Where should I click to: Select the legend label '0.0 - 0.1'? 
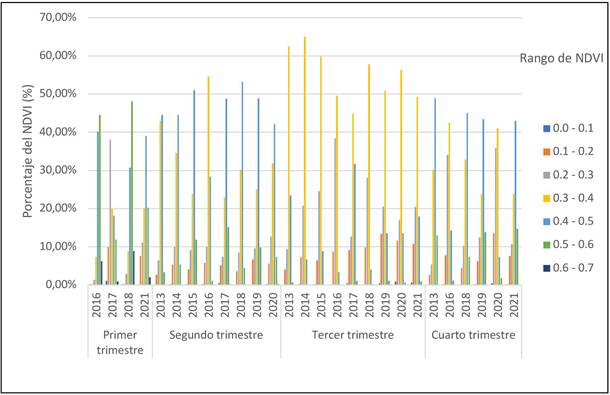pos(573,128)
